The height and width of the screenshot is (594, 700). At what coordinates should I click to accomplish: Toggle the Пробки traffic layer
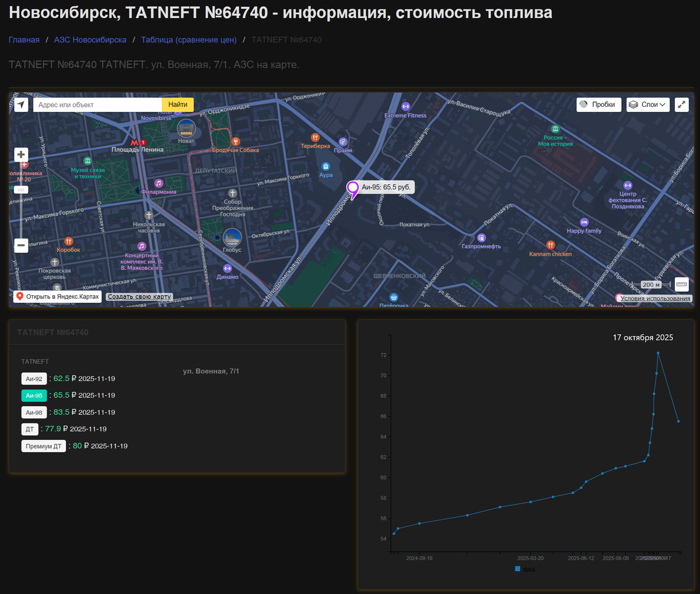(x=598, y=104)
